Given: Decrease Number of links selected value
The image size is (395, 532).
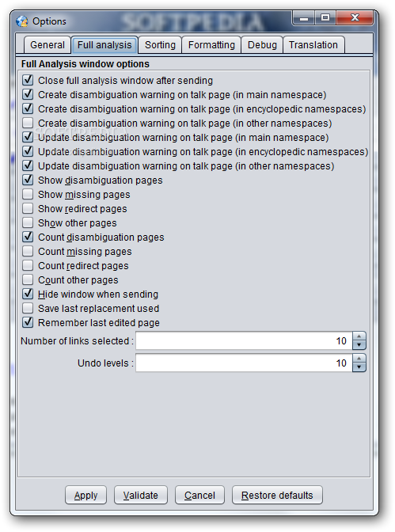Looking at the screenshot, I should [359, 345].
